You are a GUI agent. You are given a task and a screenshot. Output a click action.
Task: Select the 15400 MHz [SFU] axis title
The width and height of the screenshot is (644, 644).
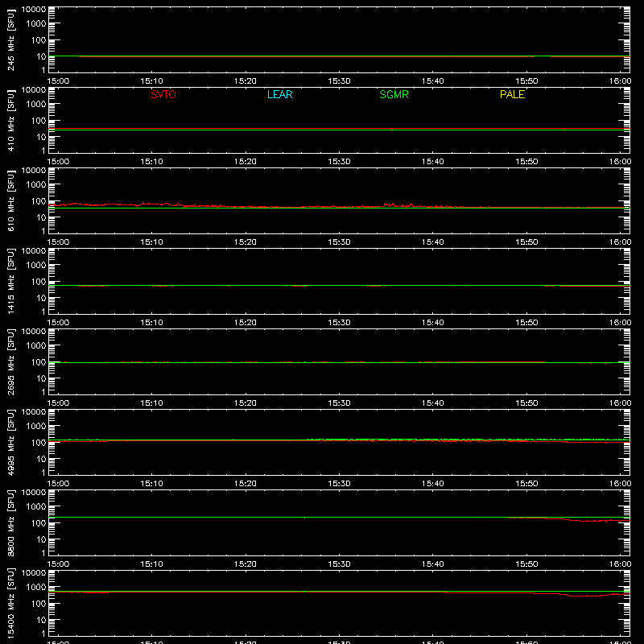tap(10, 603)
